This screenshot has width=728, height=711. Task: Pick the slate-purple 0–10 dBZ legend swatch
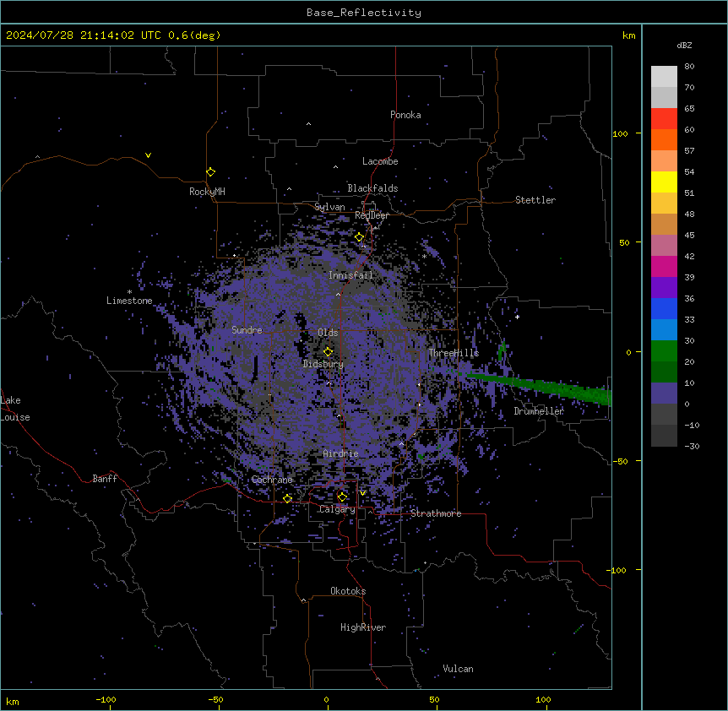664,393
